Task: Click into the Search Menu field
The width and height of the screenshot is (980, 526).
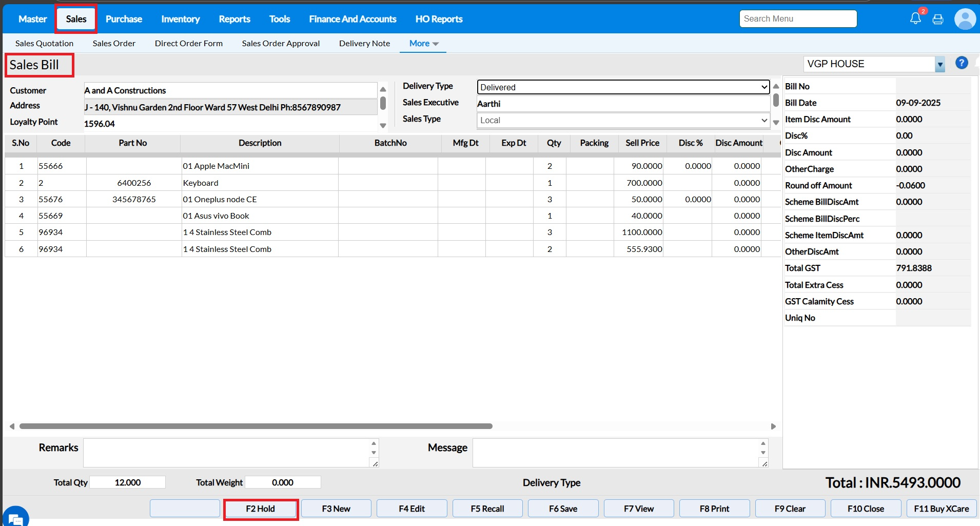Action: [x=798, y=19]
